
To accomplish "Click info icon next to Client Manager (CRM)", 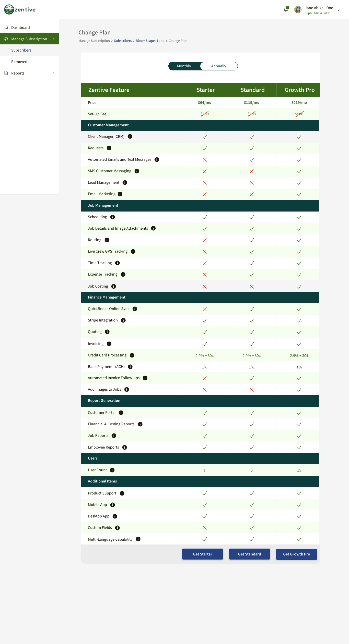I will pyautogui.click(x=130, y=137).
